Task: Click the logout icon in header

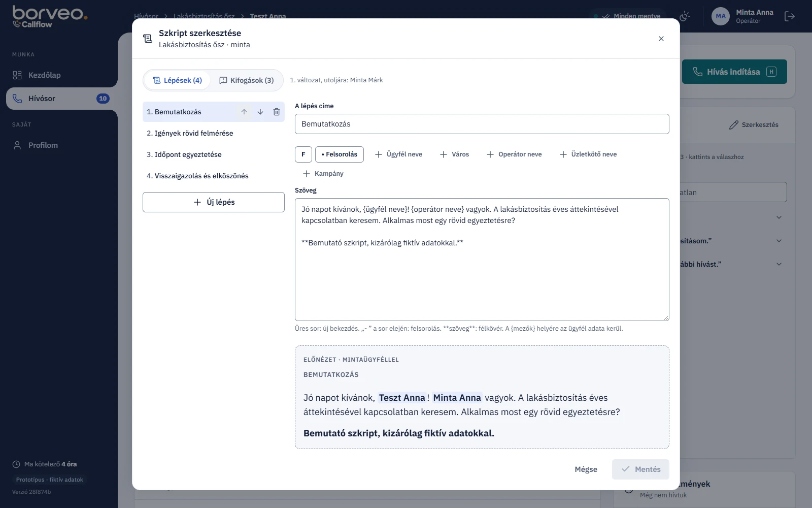Action: 790,16
